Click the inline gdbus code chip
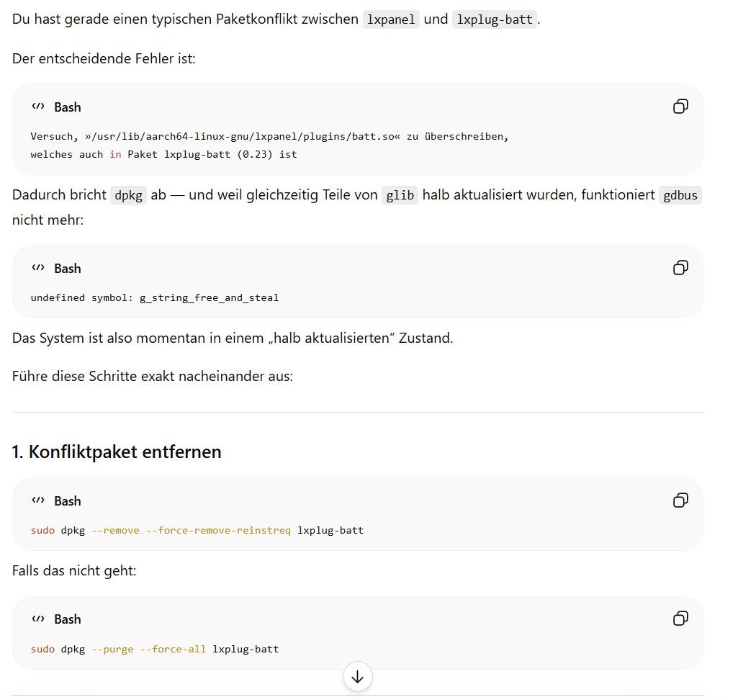The height and width of the screenshot is (700, 756). (680, 195)
